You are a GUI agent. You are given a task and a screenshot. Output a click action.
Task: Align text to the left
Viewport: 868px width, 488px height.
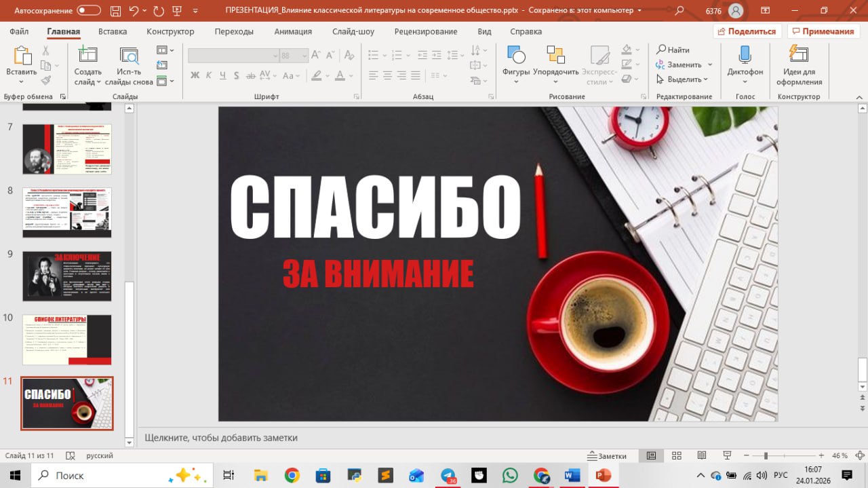point(373,75)
